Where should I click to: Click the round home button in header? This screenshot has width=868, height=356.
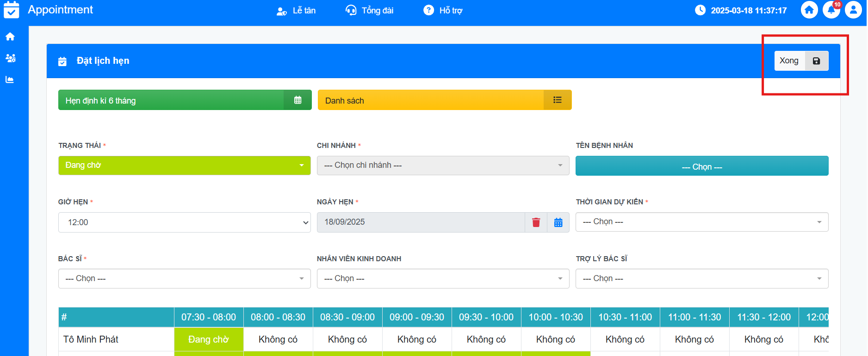pyautogui.click(x=809, y=10)
